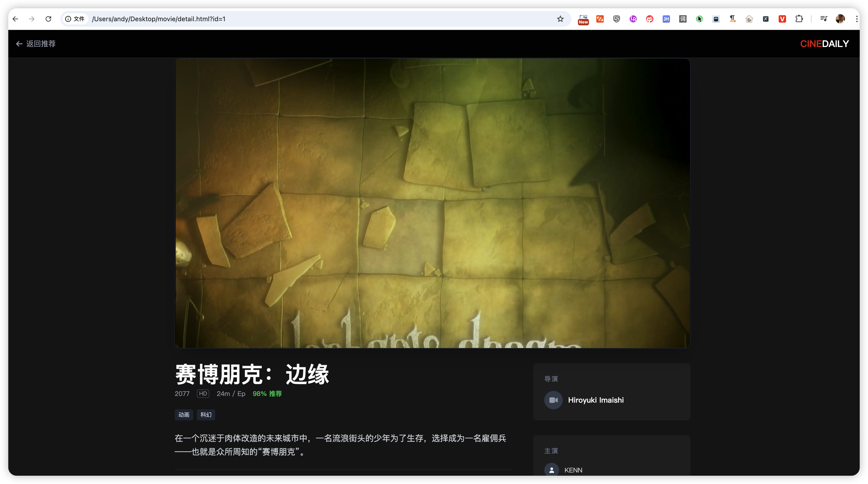The height and width of the screenshot is (484, 868).
Task: Click the CINEDAILY logo
Action: (824, 44)
